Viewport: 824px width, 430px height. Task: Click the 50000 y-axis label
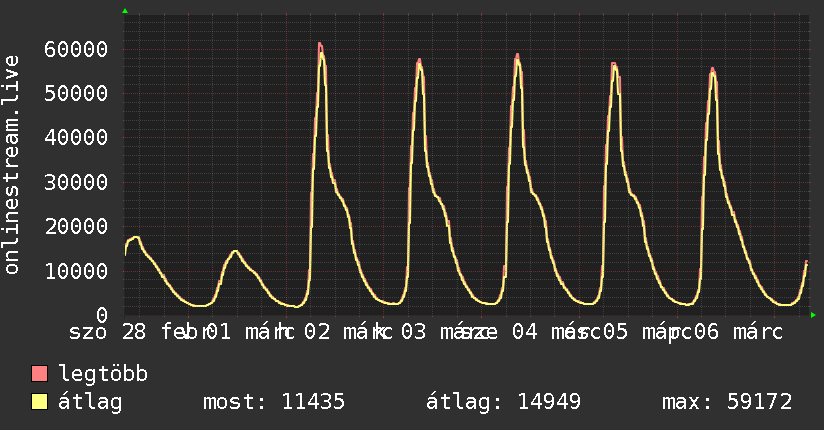[x=76, y=94]
